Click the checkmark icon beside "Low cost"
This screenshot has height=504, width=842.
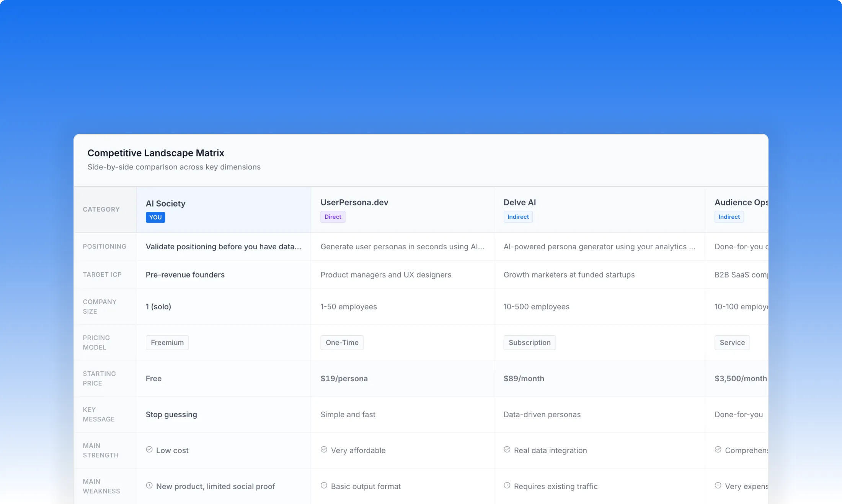pos(149,450)
